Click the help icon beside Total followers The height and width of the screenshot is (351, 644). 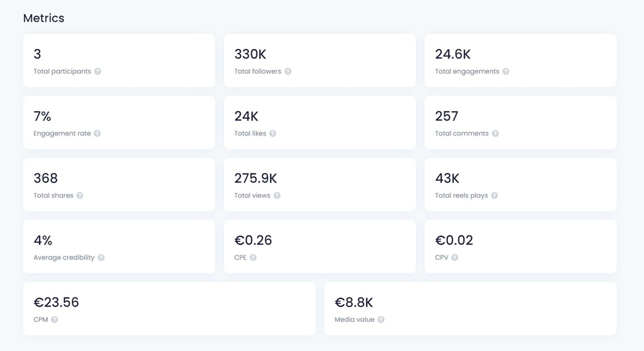tap(288, 71)
